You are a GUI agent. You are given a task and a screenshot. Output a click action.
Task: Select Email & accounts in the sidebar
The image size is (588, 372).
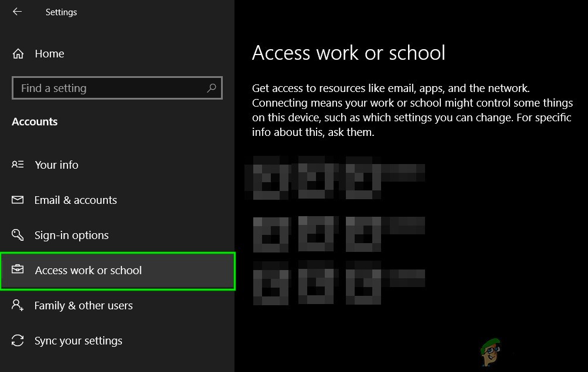(x=75, y=200)
